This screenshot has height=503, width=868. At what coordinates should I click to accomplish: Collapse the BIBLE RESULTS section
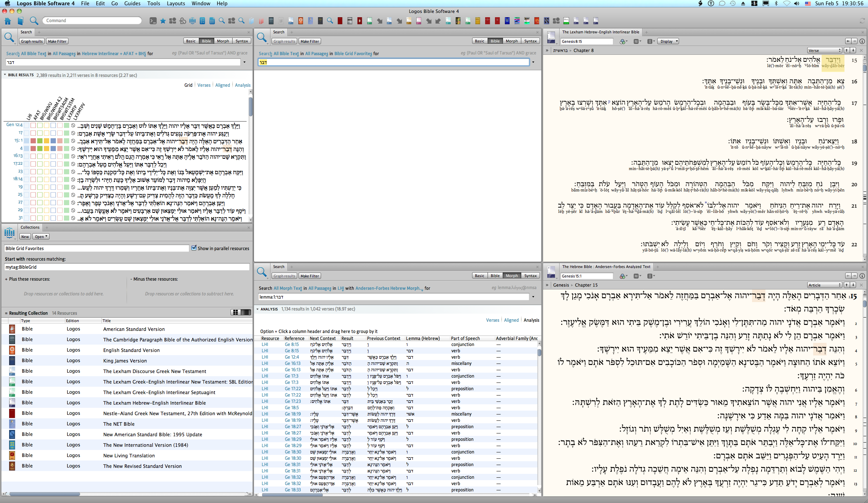(5, 75)
